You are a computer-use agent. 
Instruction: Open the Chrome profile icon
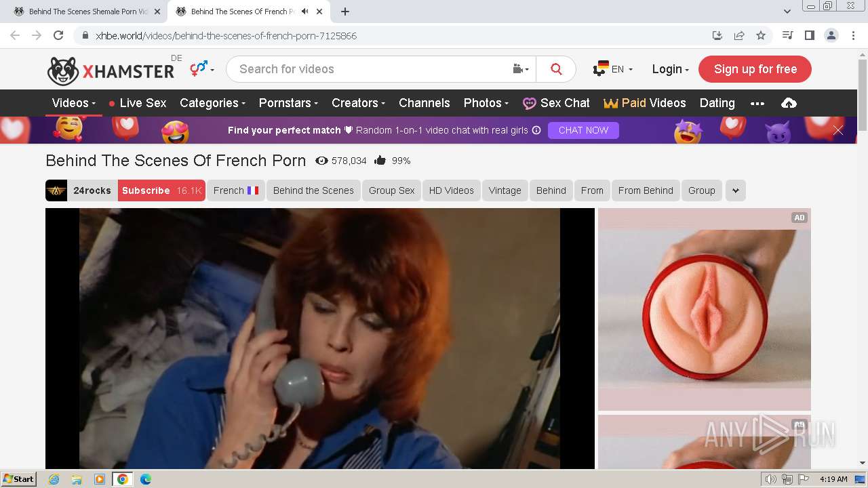(831, 35)
